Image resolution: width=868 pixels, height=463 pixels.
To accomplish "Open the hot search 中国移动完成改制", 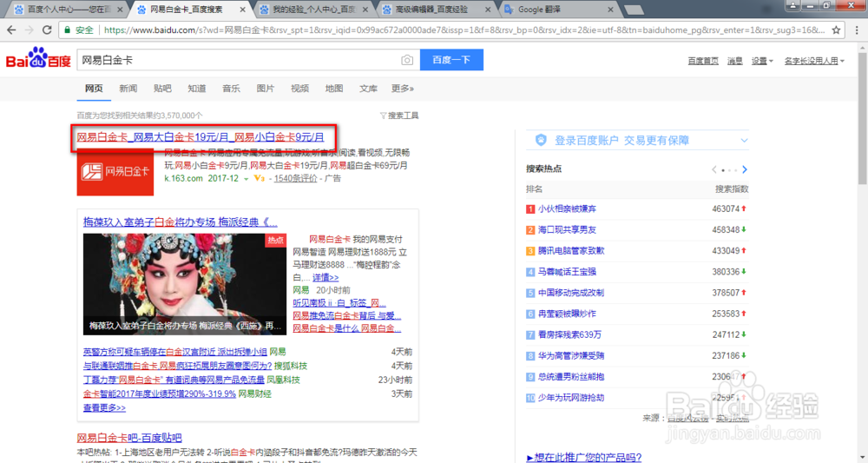I will coord(571,293).
